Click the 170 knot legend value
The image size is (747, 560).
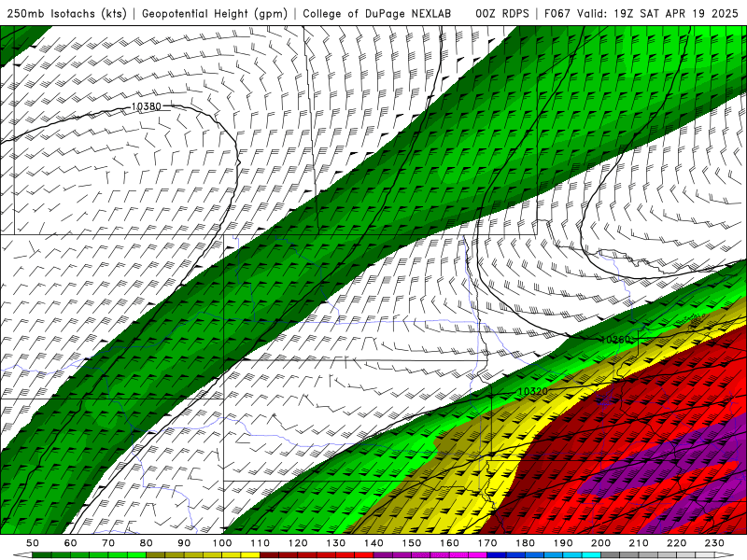coord(487,543)
